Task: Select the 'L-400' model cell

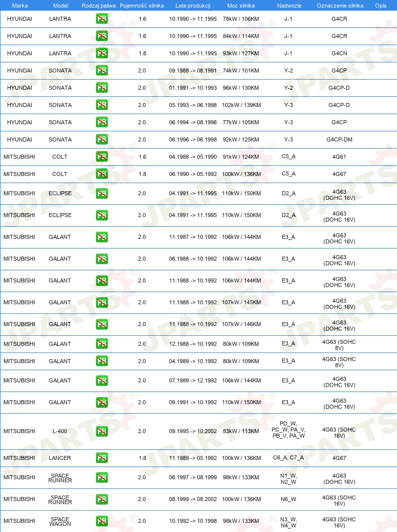Action: tap(60, 431)
